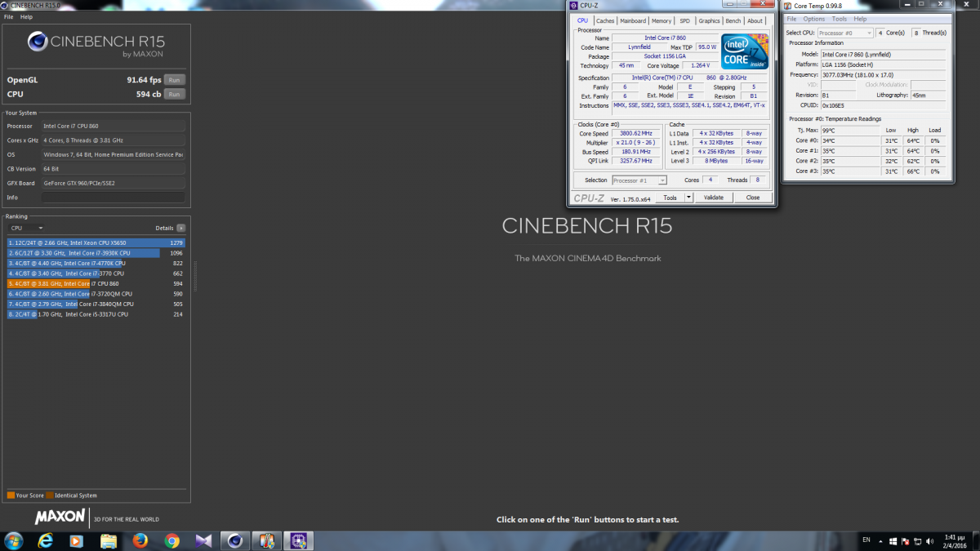Select the CPU tab in CPU-Z
Image resolution: width=980 pixels, height=551 pixels.
coord(582,21)
